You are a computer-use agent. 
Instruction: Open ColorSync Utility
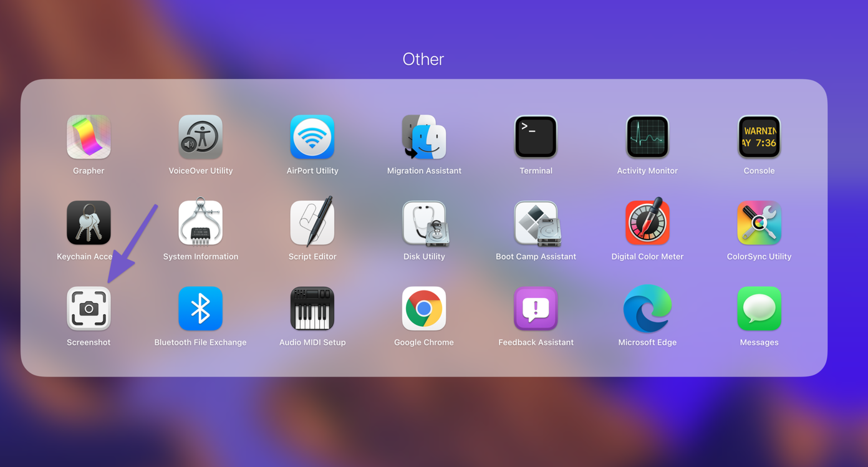coord(759,223)
